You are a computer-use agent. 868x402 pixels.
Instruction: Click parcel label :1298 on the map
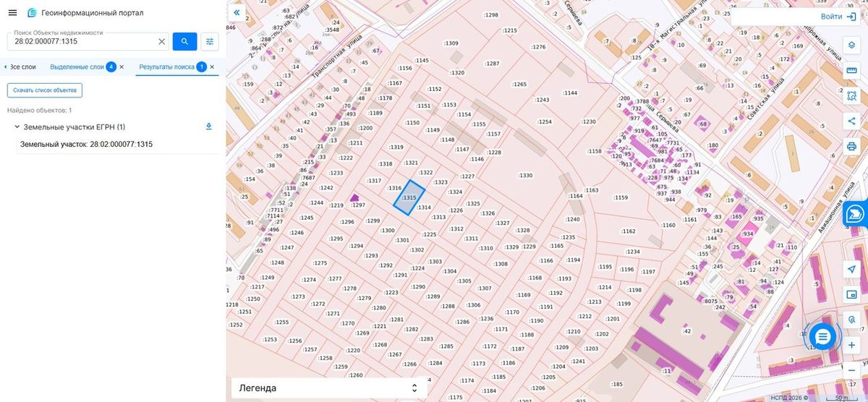pyautogui.click(x=491, y=14)
